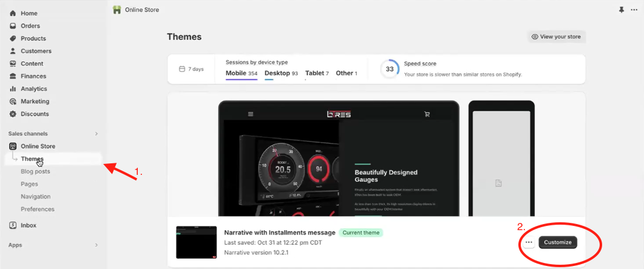Viewport: 644px width, 269px height.
Task: Expand the Sales channels section chevron
Action: 96,134
